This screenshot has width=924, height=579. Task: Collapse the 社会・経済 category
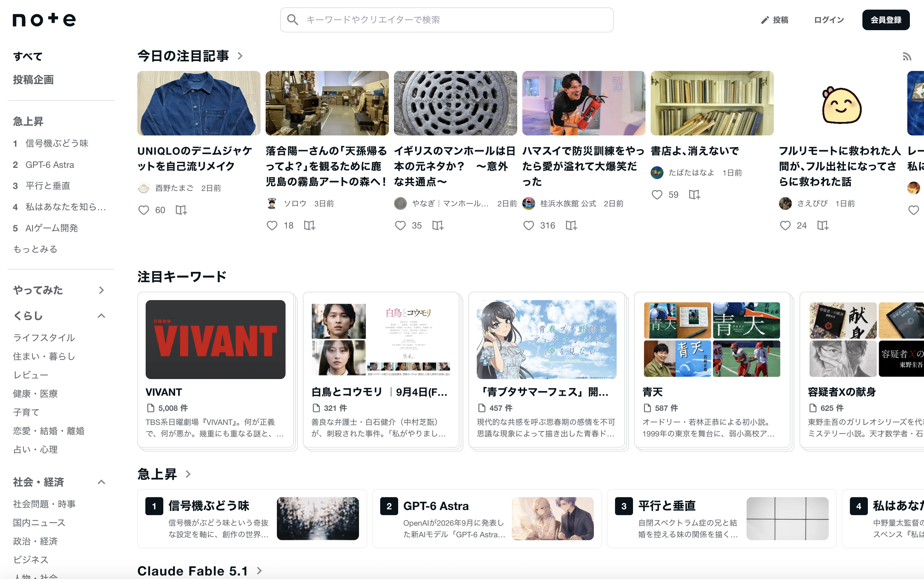coord(101,482)
